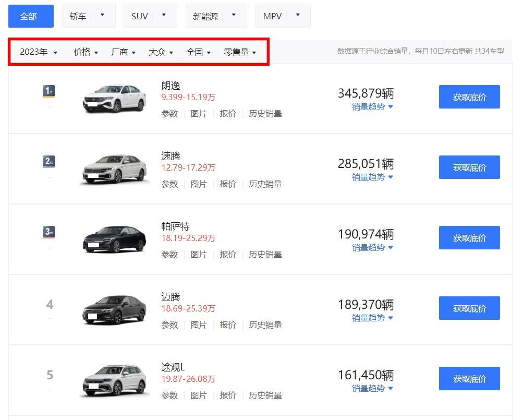
Task: View 历史销量 for 帕萨特
Action: pyautogui.click(x=265, y=255)
